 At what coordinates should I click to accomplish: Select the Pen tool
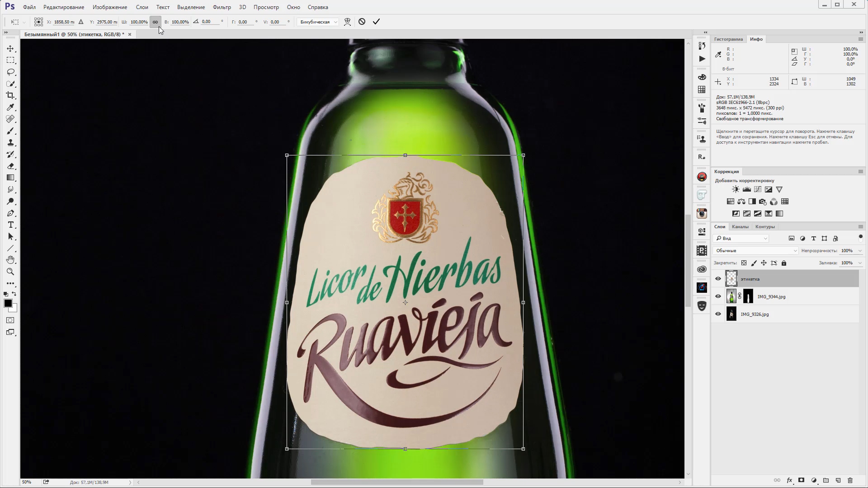pos(11,213)
